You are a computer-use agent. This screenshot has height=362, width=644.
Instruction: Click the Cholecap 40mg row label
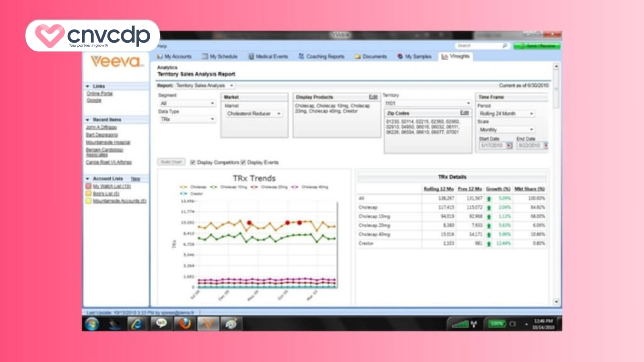[x=374, y=234]
